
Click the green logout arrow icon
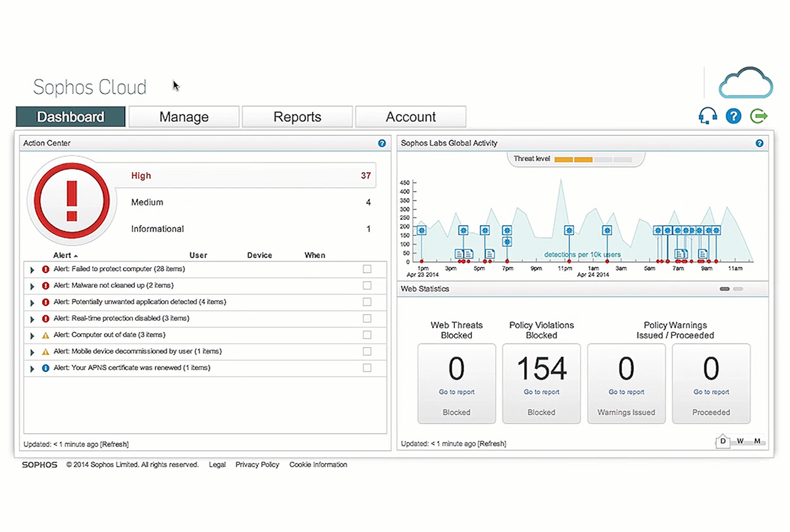tap(759, 117)
